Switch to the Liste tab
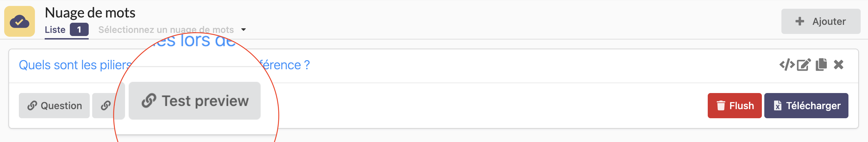The width and height of the screenshot is (868, 142). [x=55, y=30]
